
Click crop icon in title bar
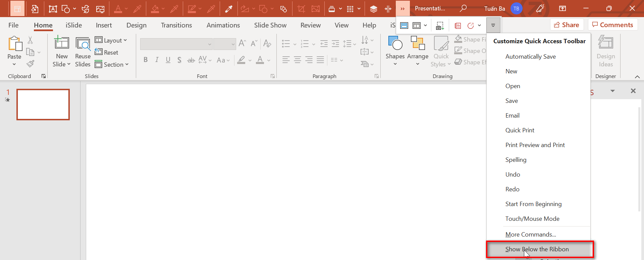pyautogui.click(x=301, y=9)
